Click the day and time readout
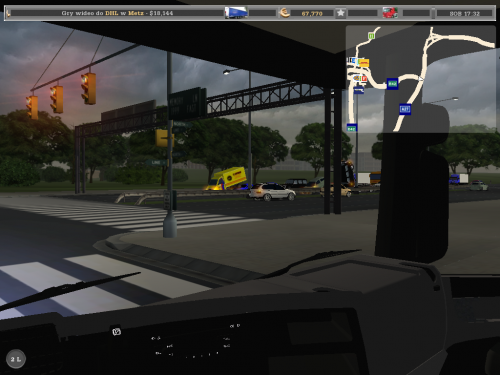This screenshot has height=375, width=500. [x=464, y=14]
